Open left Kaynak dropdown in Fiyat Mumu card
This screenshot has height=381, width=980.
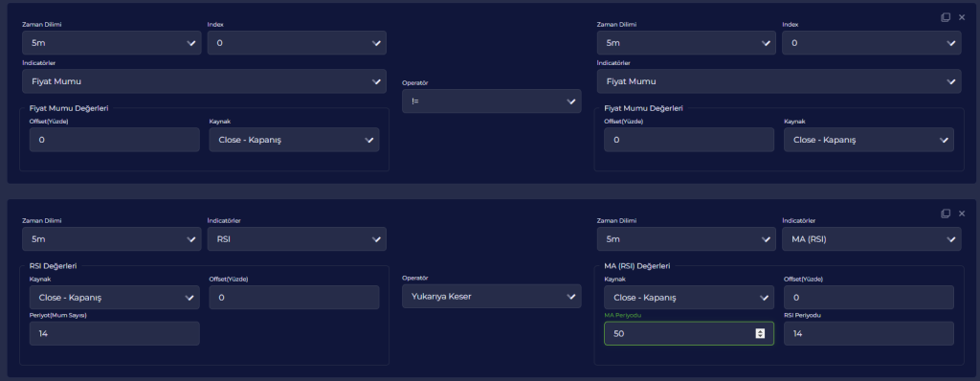point(295,140)
